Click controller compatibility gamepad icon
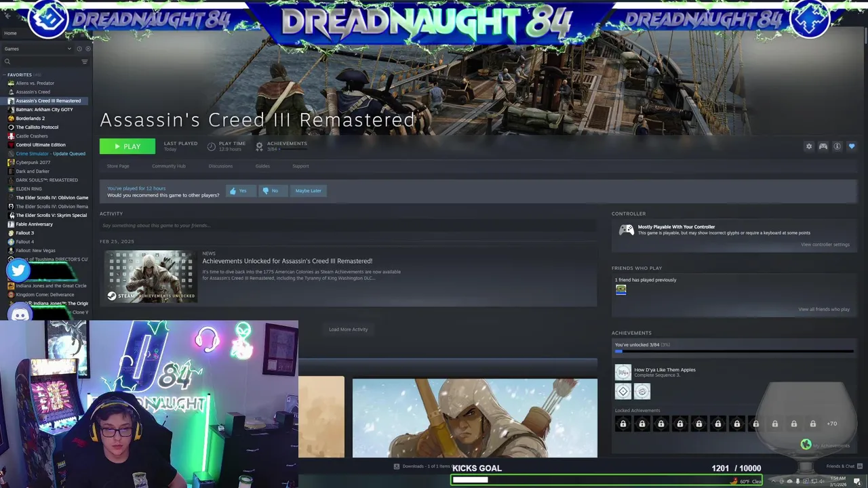Viewport: 868px width, 488px height. [x=627, y=230]
